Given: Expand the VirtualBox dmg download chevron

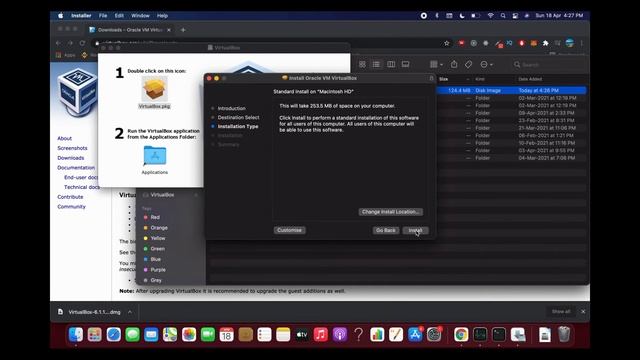Looking at the screenshot, I should pos(130,312).
